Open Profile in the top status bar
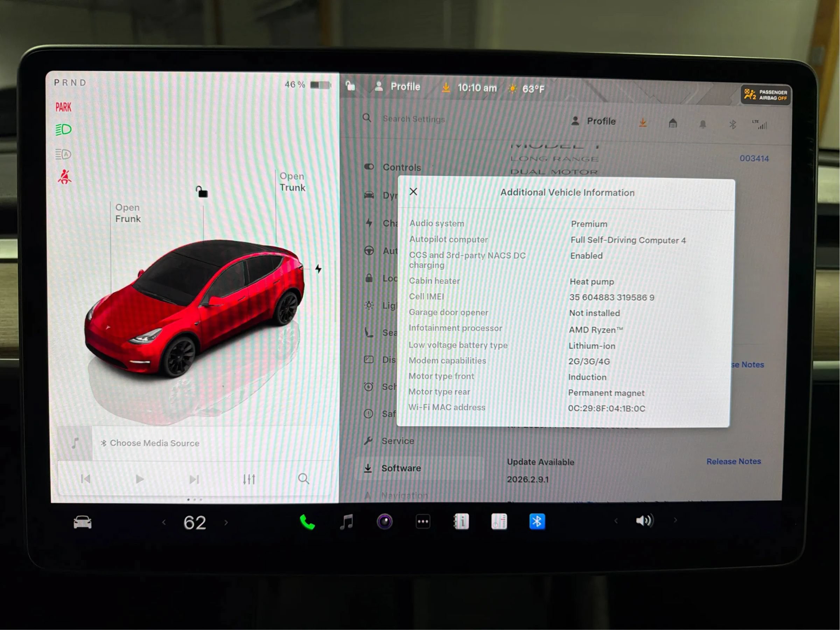The width and height of the screenshot is (840, 630). (398, 86)
